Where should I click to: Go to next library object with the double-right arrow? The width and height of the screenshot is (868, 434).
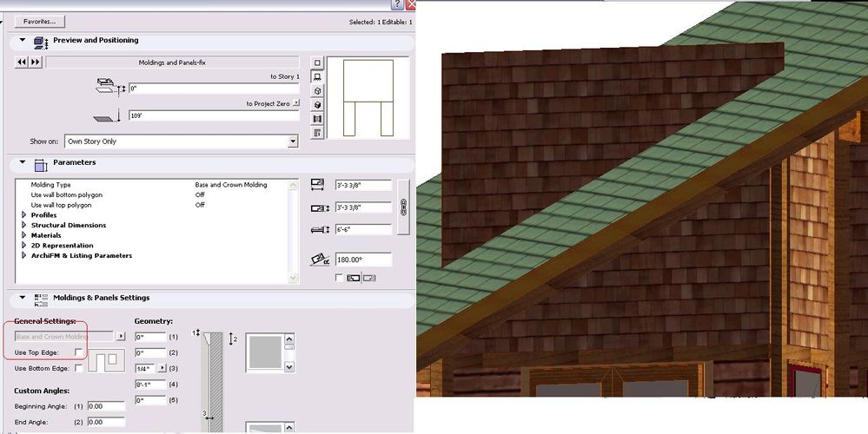35,62
